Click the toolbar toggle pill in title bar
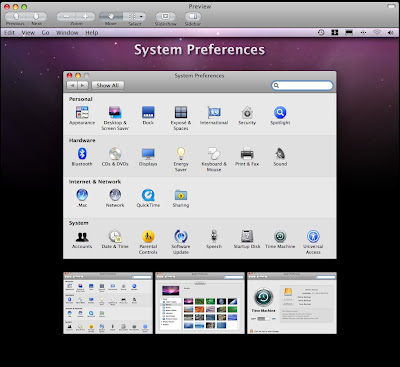 tap(391, 6)
